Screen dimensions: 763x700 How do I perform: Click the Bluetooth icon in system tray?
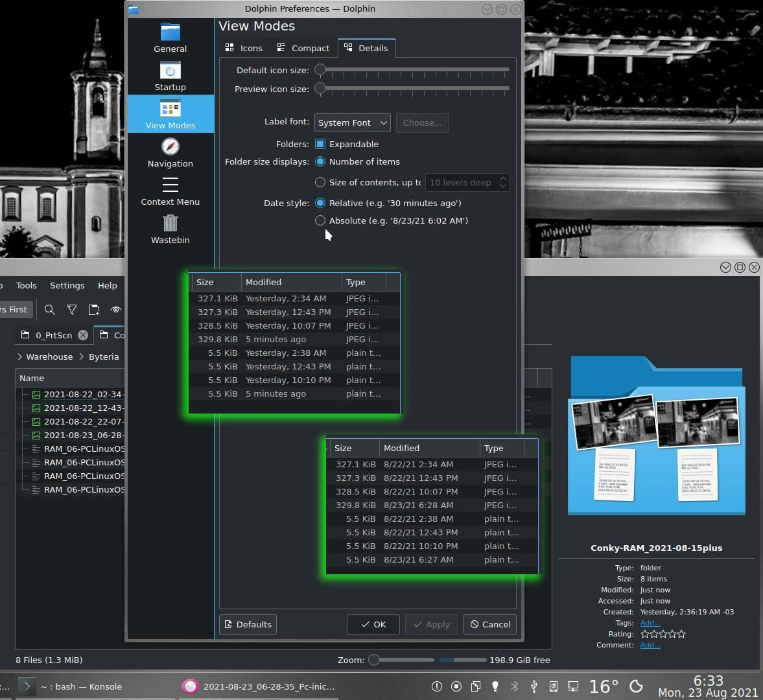pyautogui.click(x=515, y=686)
